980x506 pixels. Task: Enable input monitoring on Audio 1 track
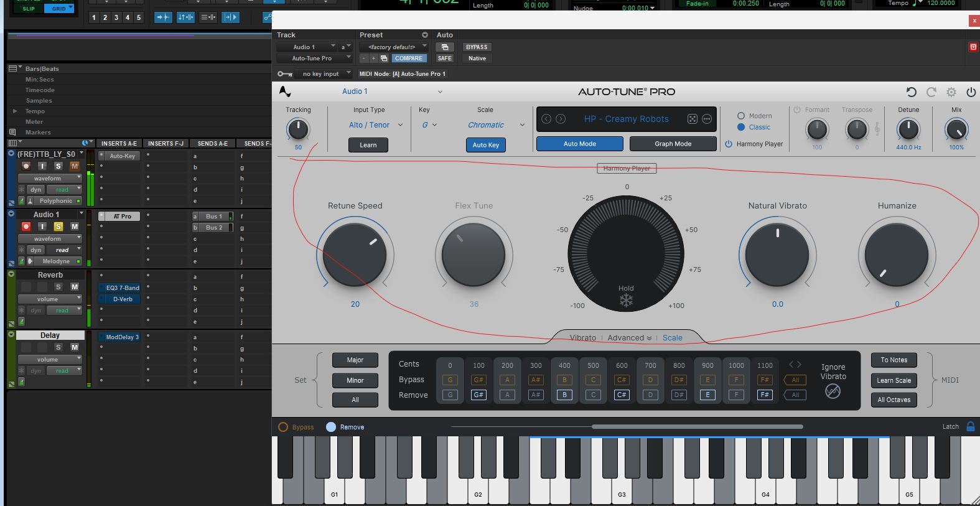42,227
